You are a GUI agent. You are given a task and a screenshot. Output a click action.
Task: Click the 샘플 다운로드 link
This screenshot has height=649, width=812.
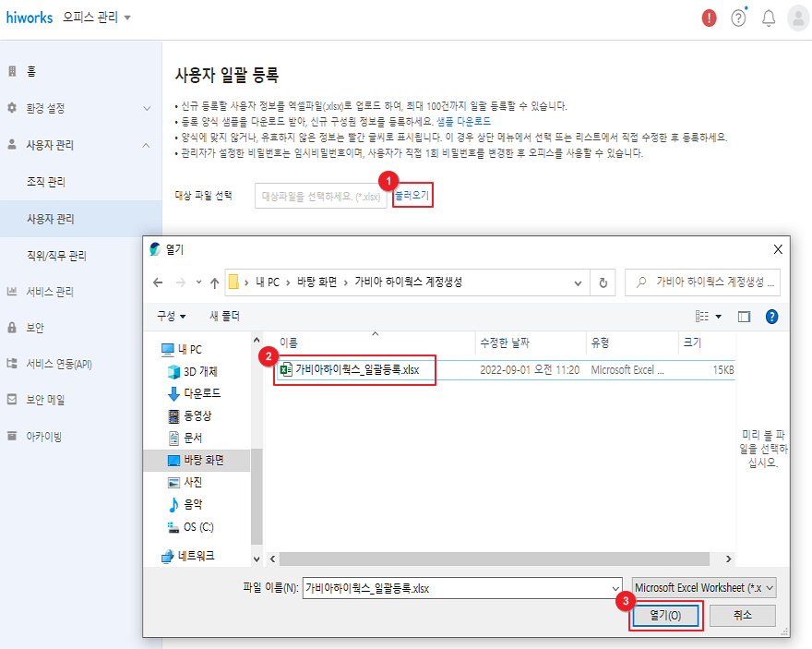tap(463, 121)
